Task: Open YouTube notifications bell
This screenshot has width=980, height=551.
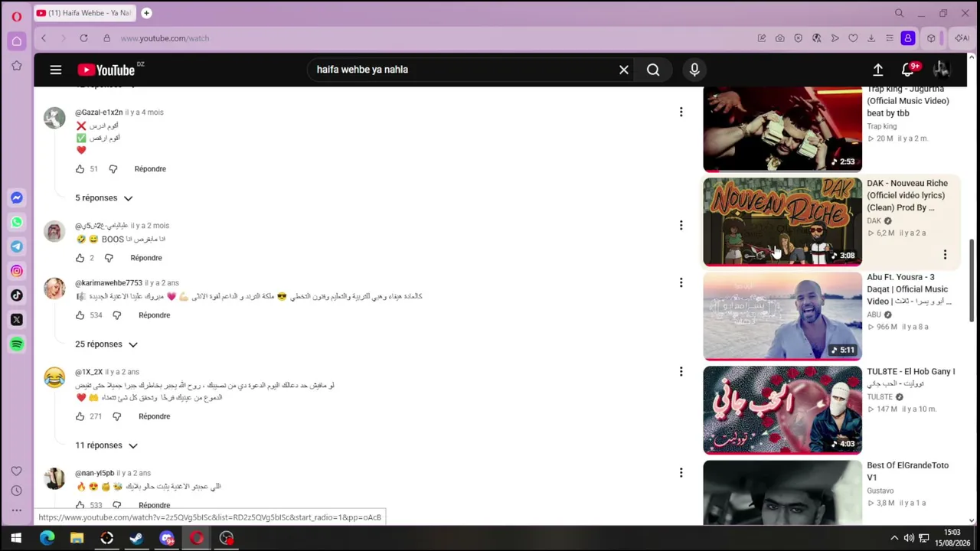Action: [908, 70]
